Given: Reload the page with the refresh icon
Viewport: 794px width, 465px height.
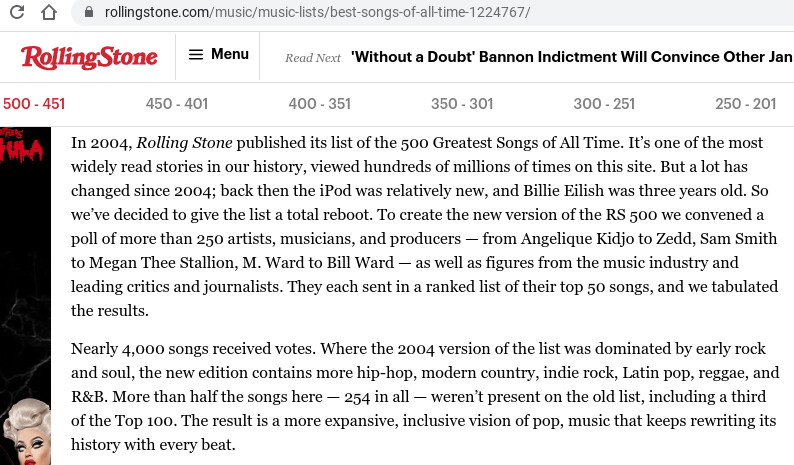Looking at the screenshot, I should tap(17, 12).
